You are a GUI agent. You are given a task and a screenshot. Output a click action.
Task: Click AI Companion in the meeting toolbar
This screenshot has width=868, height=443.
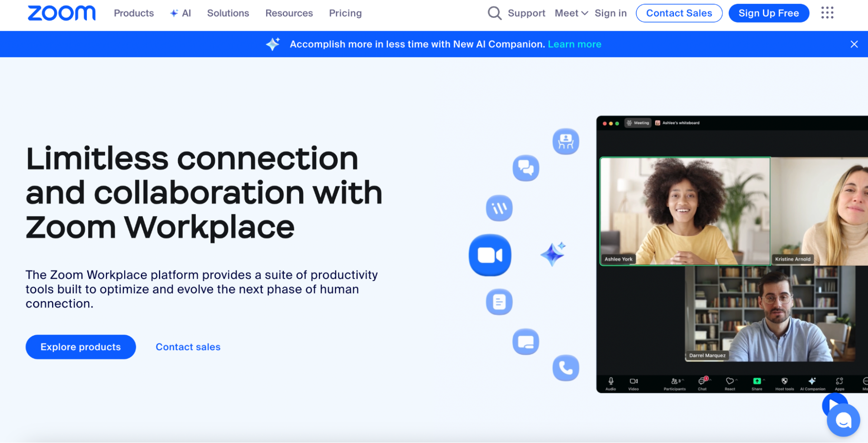click(x=812, y=383)
